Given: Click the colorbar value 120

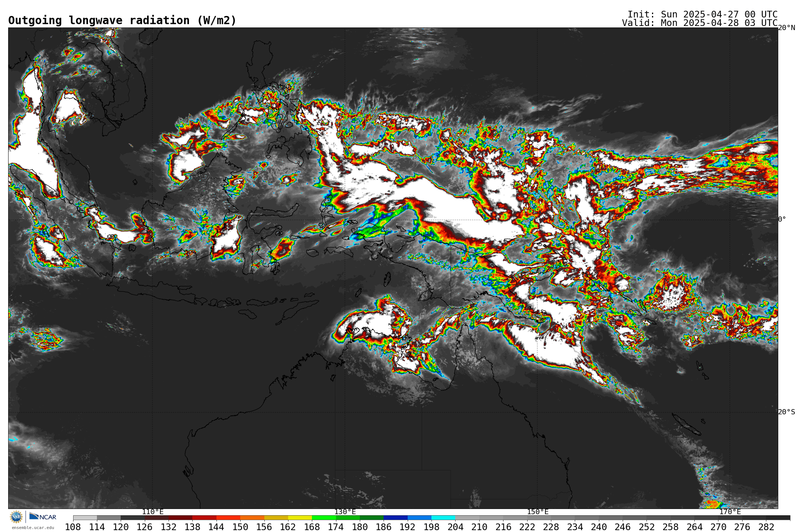Looking at the screenshot, I should pyautogui.click(x=121, y=527).
